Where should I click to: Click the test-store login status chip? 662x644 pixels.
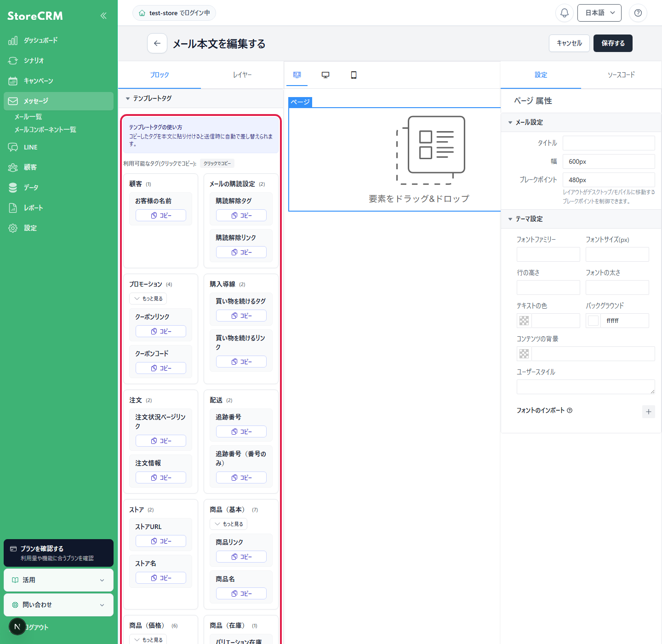pyautogui.click(x=174, y=13)
